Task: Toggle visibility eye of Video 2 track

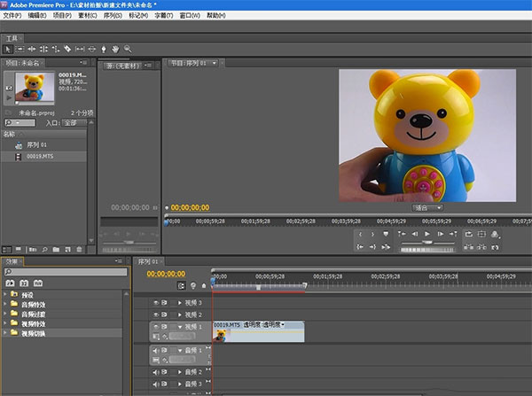Action: point(156,315)
